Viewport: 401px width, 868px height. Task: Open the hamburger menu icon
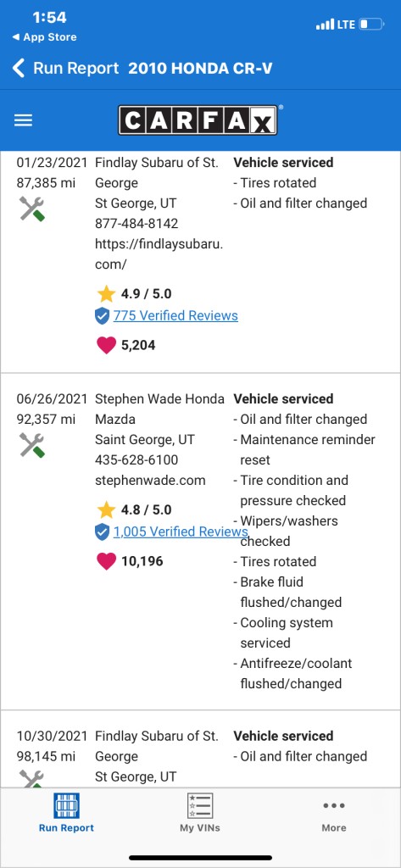point(23,120)
